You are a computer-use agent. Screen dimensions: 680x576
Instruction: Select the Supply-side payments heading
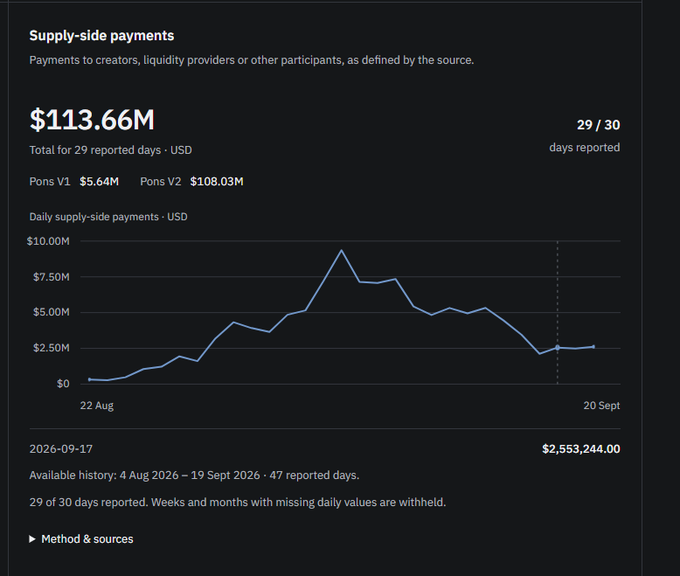pos(101,36)
